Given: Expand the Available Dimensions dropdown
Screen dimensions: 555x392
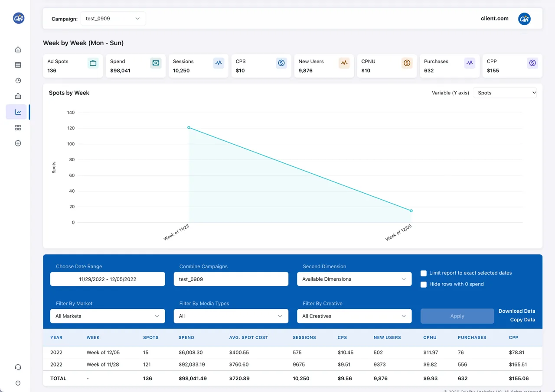Looking at the screenshot, I should click(354, 279).
